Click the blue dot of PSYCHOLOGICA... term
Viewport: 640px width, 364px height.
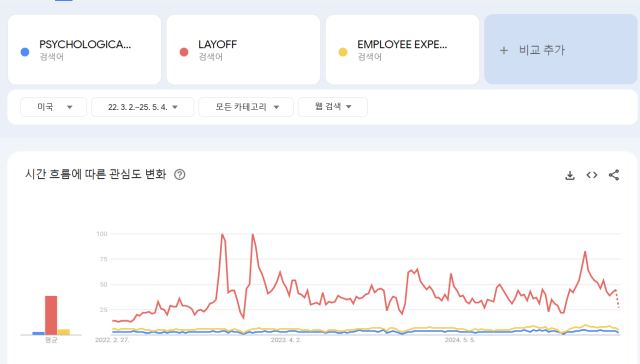pyautogui.click(x=25, y=52)
